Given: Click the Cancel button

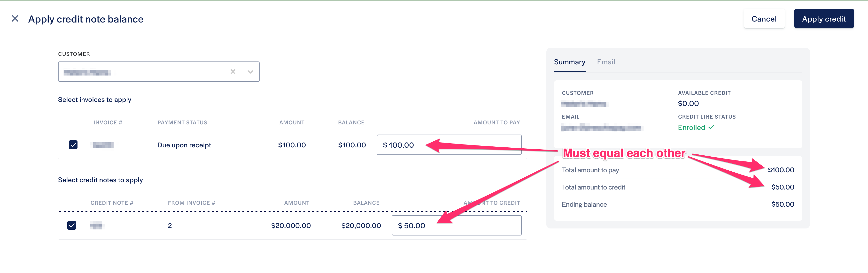Looking at the screenshot, I should (x=764, y=19).
